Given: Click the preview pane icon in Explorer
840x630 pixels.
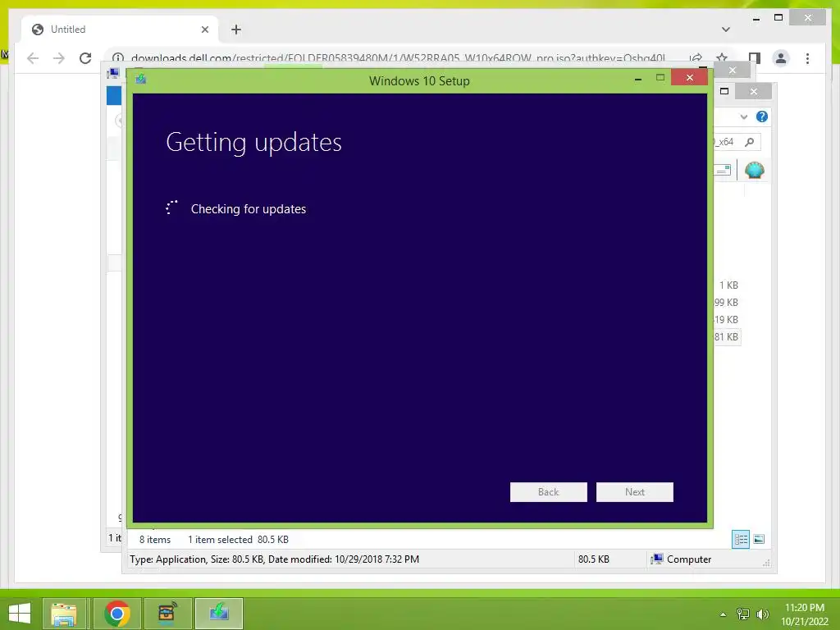Looking at the screenshot, I should coord(723,170).
